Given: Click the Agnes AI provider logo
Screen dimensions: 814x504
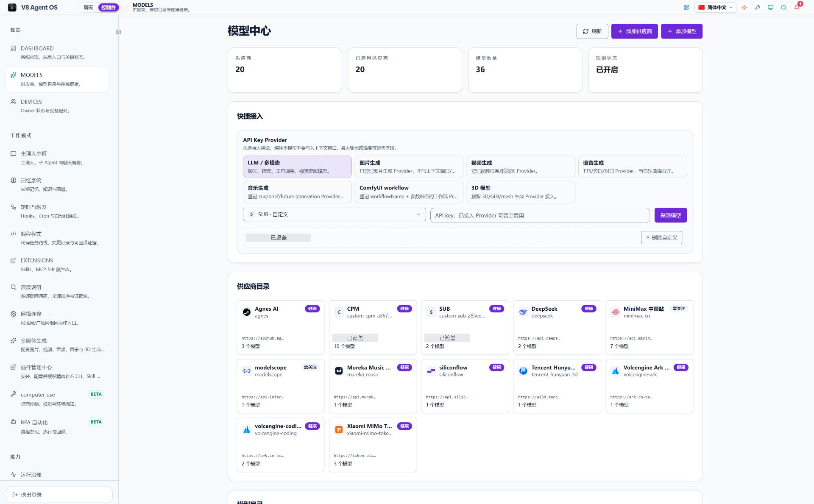Looking at the screenshot, I should coord(247,312).
